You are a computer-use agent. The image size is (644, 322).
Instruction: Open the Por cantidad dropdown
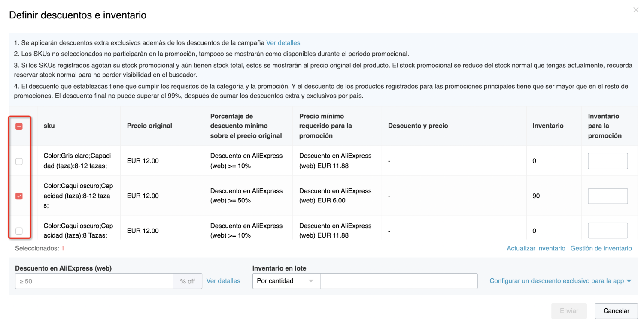pyautogui.click(x=286, y=281)
